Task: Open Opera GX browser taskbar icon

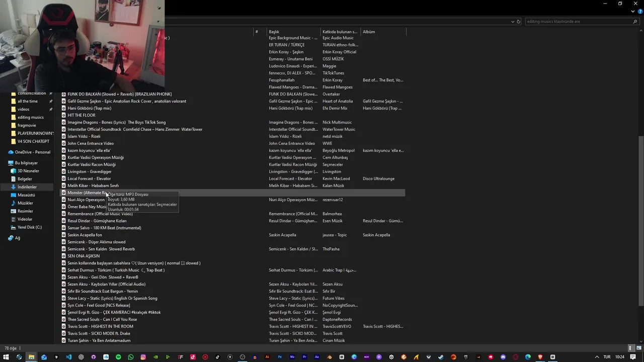Action: [515, 357]
